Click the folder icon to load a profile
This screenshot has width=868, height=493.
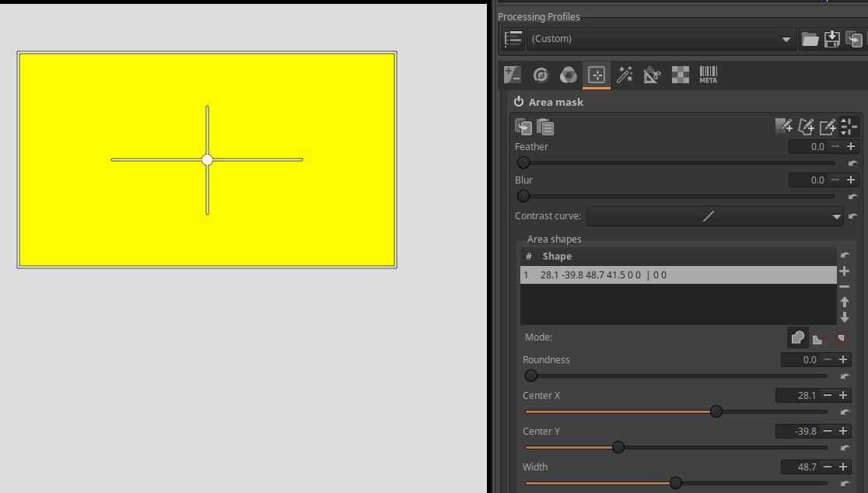[x=810, y=39]
